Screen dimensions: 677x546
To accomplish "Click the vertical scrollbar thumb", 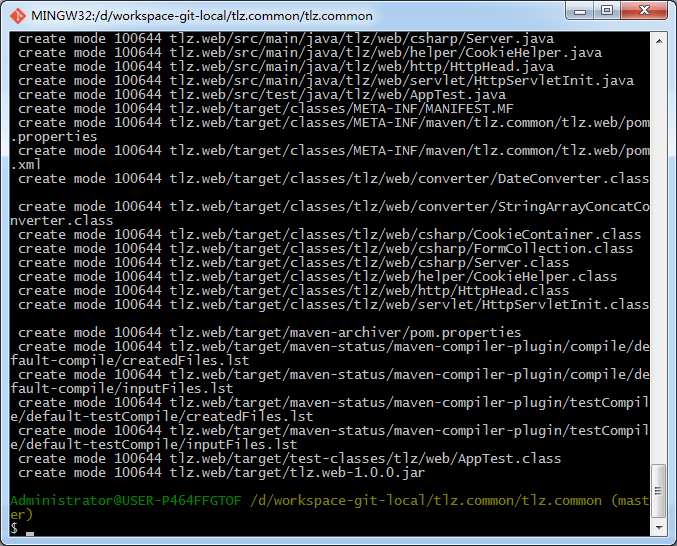I will coord(658,491).
